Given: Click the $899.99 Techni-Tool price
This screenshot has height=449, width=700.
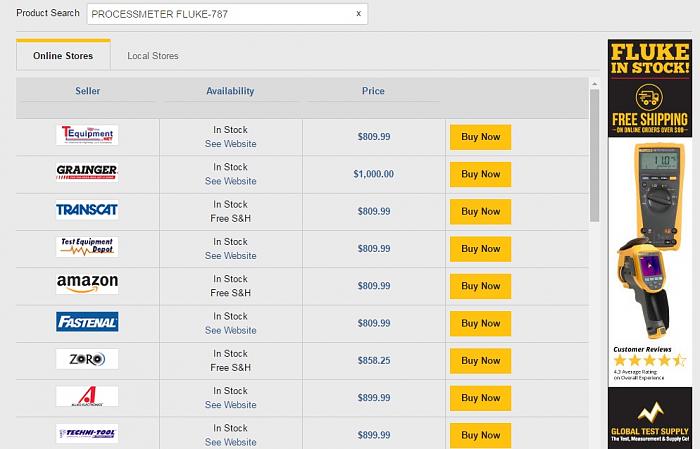Looking at the screenshot, I should pyautogui.click(x=374, y=435).
